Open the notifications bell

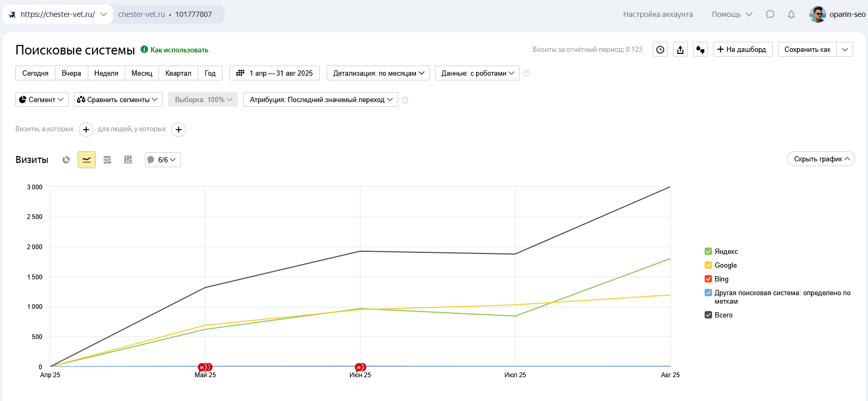coord(791,15)
